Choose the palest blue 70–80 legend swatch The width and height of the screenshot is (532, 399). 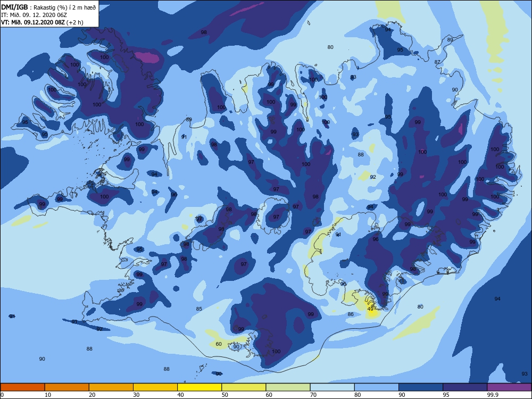point(332,387)
